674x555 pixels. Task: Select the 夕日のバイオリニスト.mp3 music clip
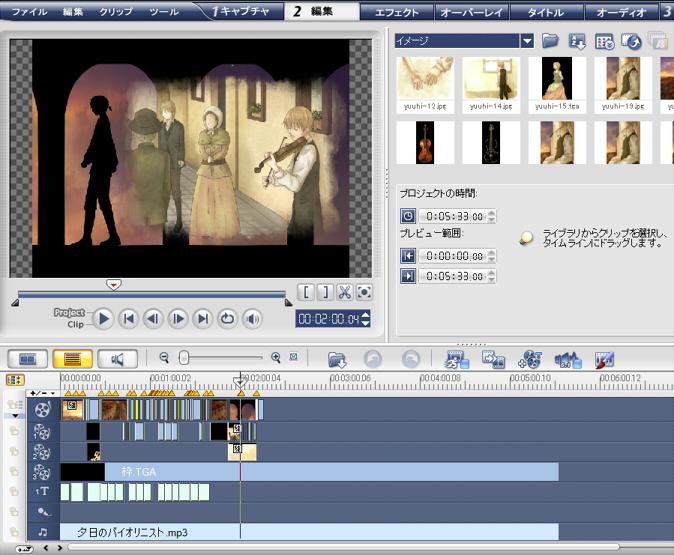[309, 532]
